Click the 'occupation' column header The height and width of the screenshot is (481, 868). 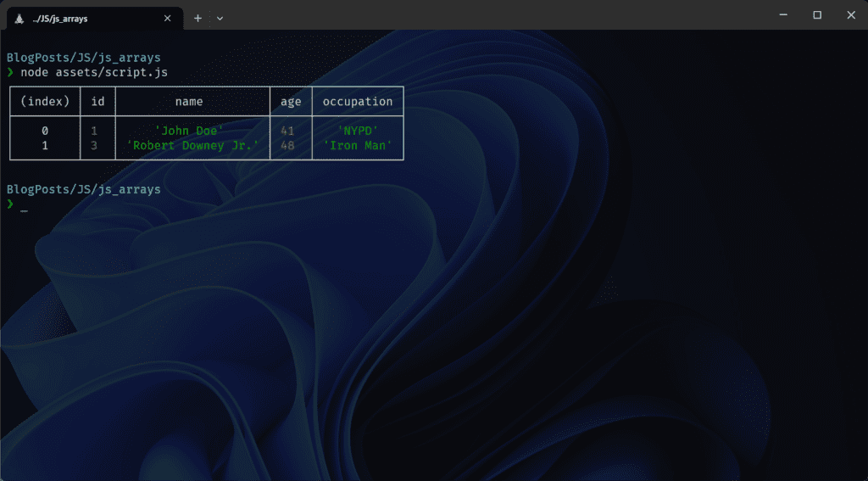point(358,102)
